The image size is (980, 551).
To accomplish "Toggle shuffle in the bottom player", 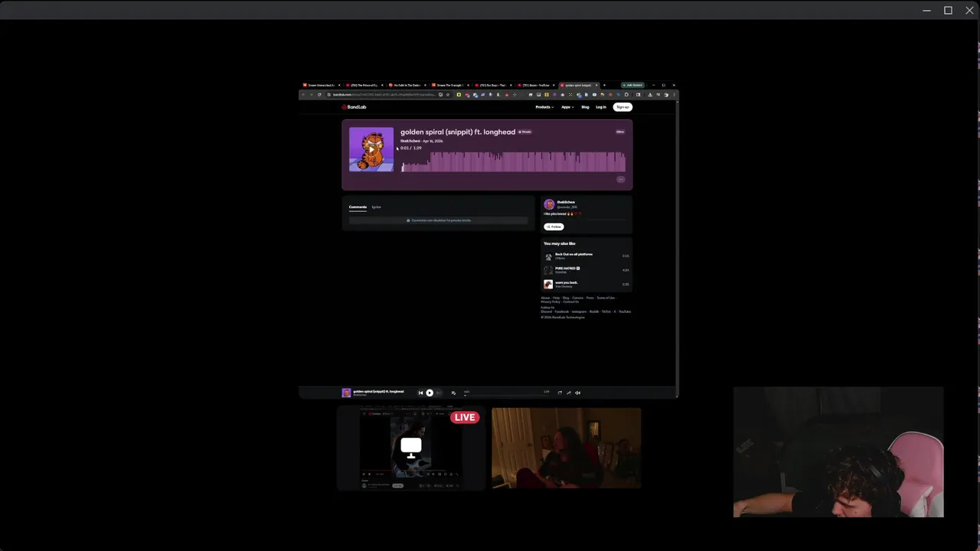I will [x=569, y=393].
